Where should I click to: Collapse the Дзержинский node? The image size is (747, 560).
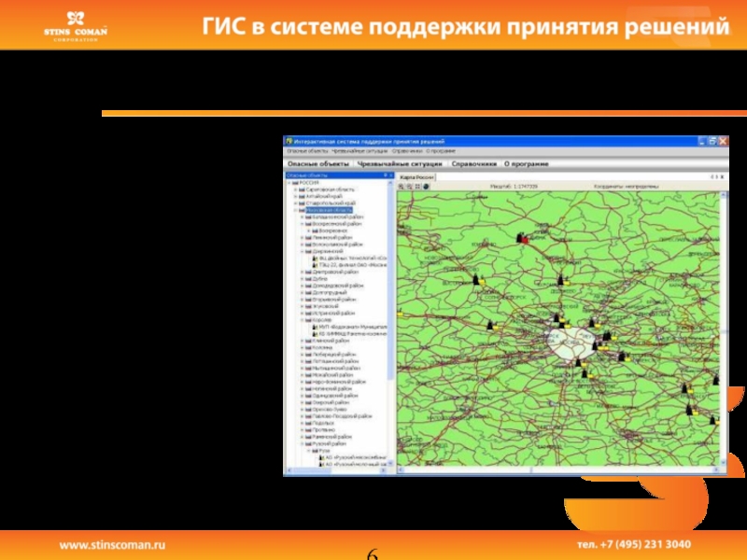(x=302, y=251)
